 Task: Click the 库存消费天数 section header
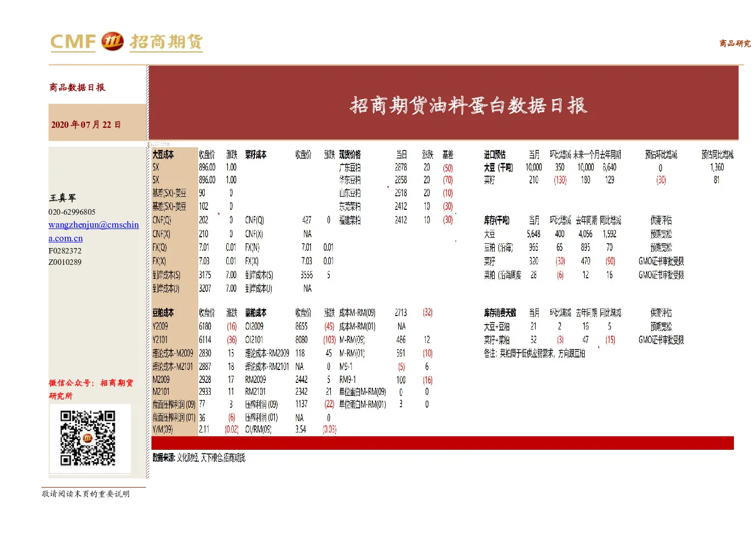[500, 313]
